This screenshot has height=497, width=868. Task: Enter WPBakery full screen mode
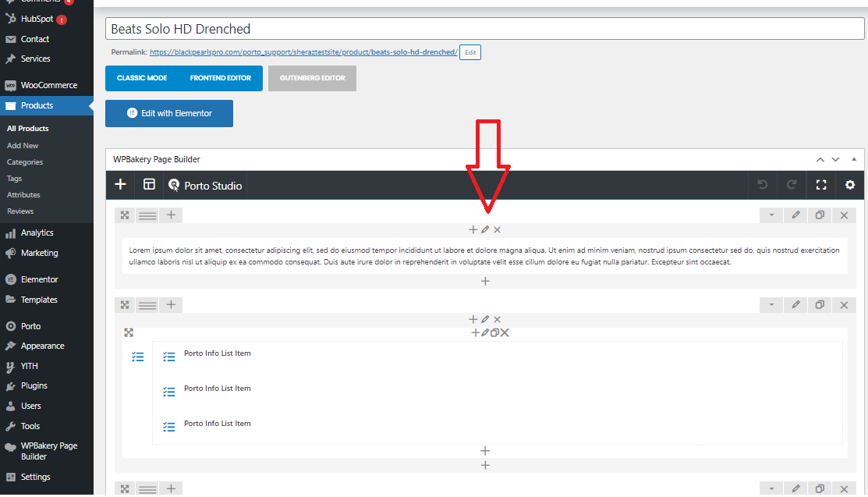pyautogui.click(x=820, y=185)
